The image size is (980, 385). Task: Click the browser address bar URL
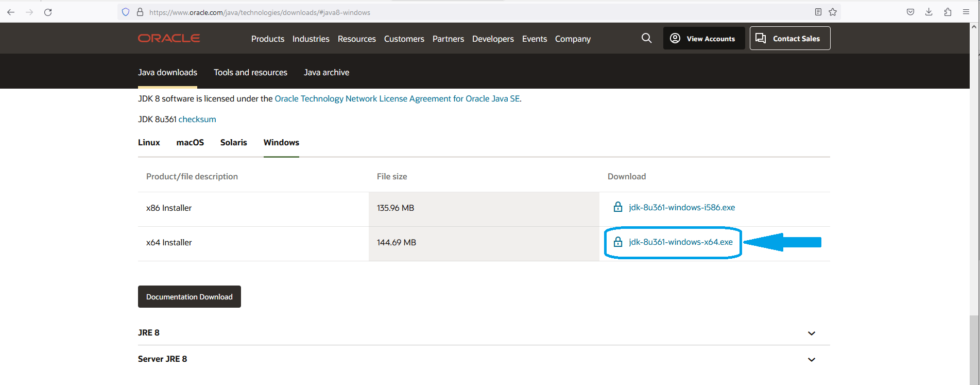click(x=260, y=12)
